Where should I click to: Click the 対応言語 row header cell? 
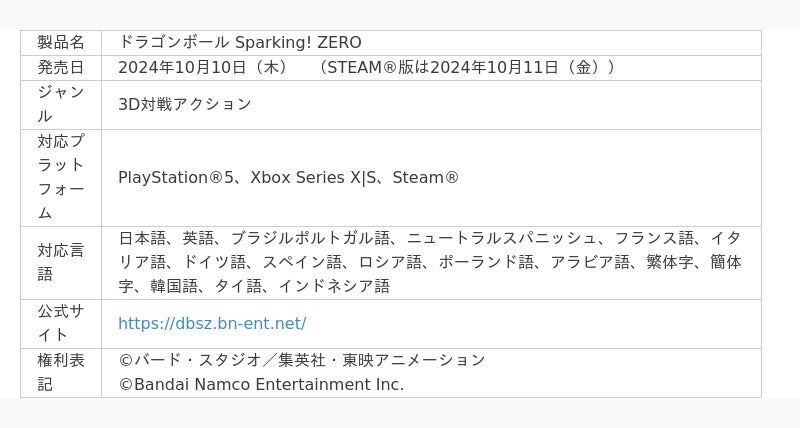[x=61, y=262]
